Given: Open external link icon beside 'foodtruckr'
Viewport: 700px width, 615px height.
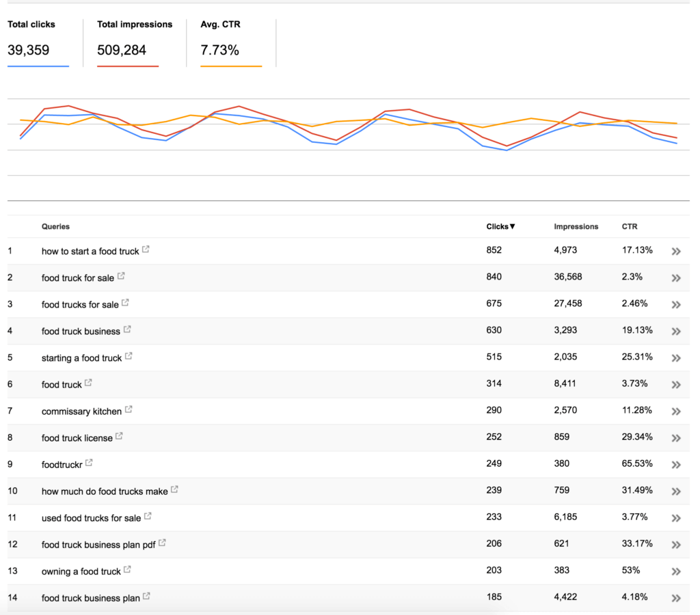Looking at the screenshot, I should [x=89, y=463].
